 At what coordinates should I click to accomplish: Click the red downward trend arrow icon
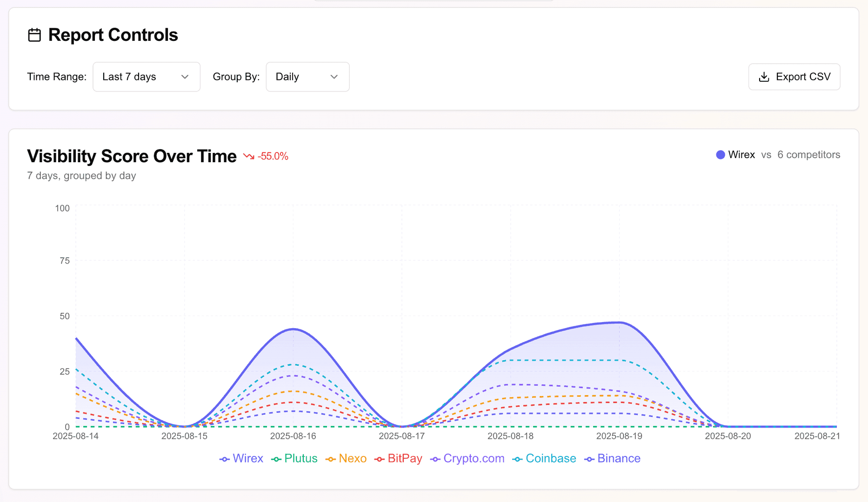249,156
